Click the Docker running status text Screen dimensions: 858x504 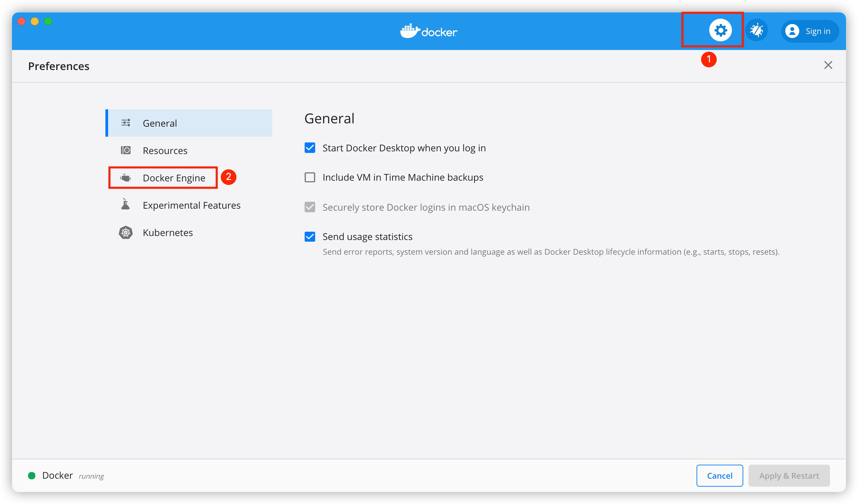coord(73,475)
